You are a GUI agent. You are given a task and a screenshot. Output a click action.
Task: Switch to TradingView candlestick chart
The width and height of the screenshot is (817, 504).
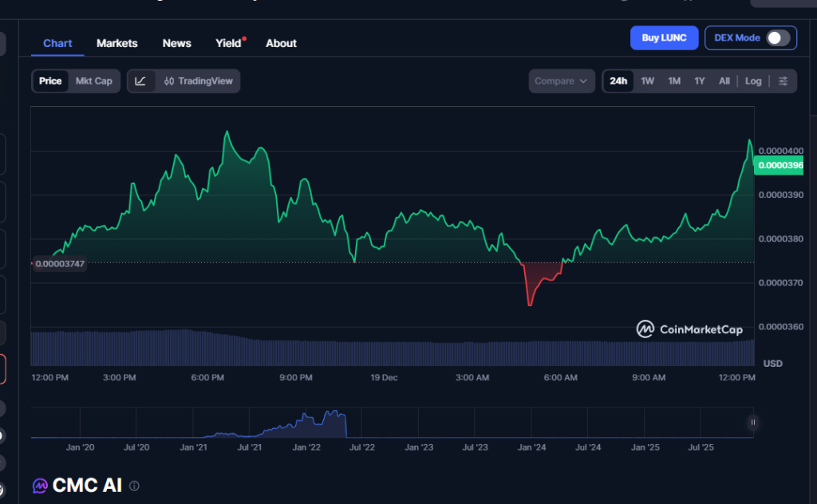(x=198, y=81)
